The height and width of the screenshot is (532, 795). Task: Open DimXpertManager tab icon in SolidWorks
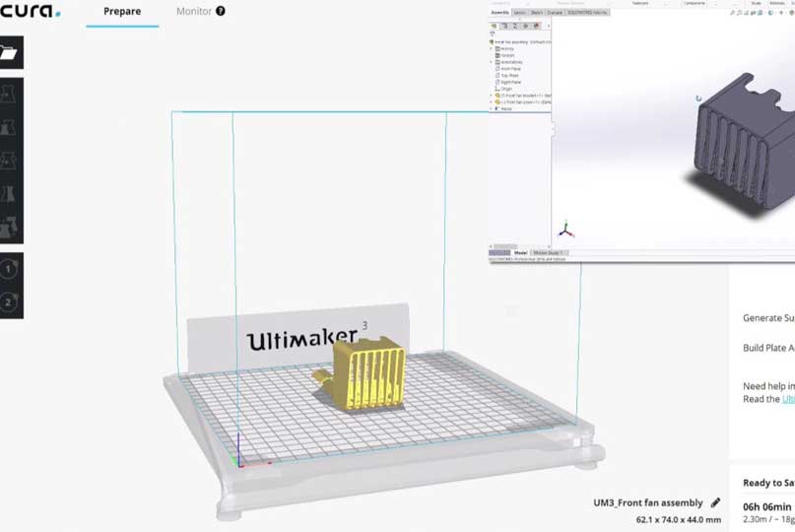click(x=525, y=26)
